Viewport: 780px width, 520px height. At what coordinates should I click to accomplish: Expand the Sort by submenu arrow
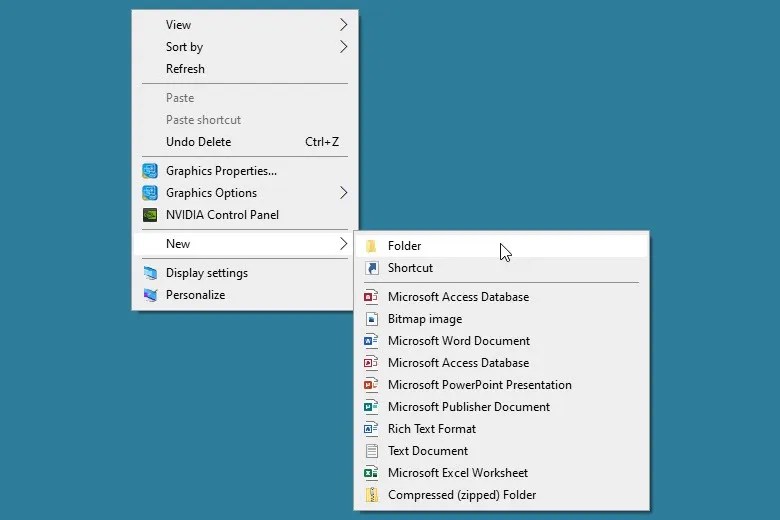[343, 47]
